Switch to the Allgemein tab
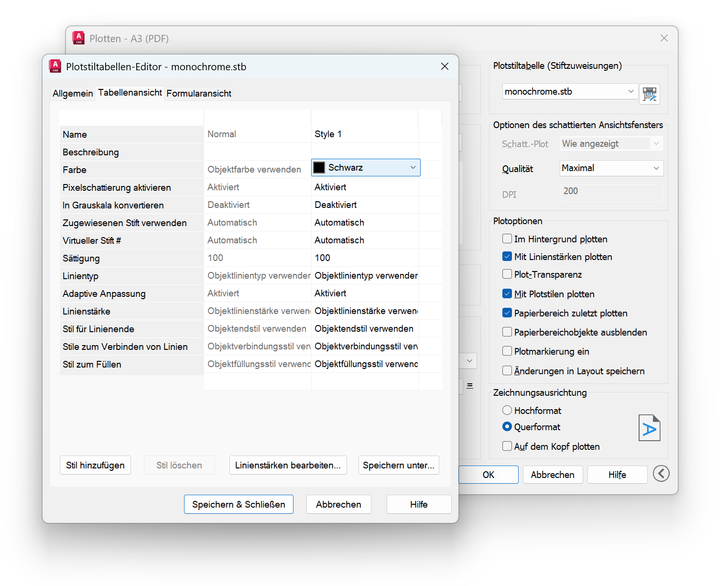The height and width of the screenshot is (586, 728). (73, 93)
